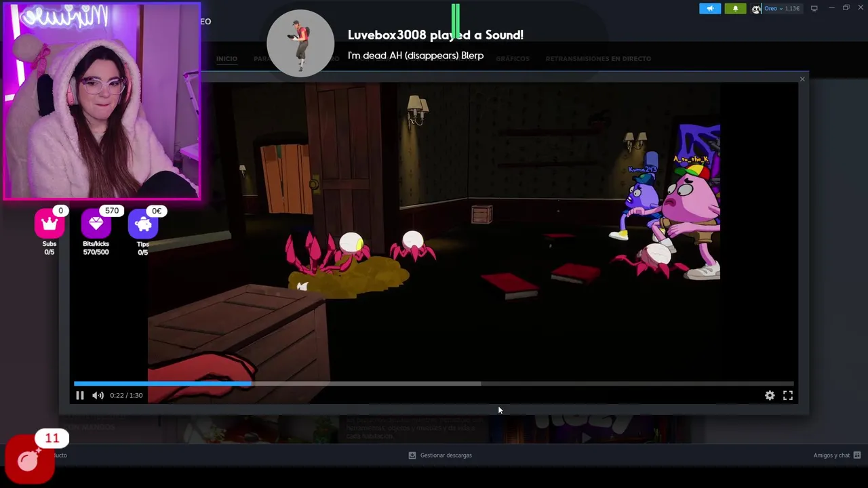
Task: Open Amigos y chat
Action: coord(831,455)
